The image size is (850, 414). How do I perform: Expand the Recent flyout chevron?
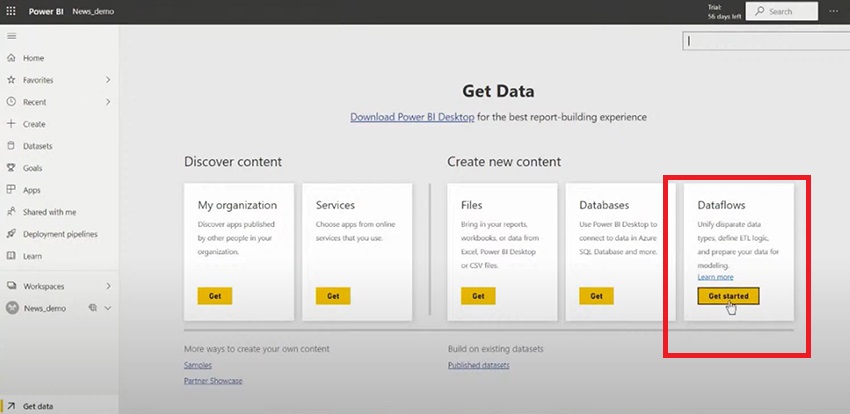pyautogui.click(x=108, y=102)
